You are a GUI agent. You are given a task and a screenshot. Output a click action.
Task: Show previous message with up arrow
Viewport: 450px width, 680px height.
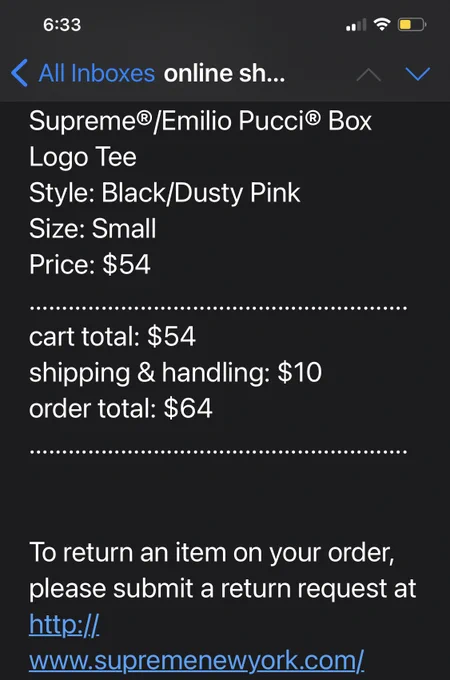coord(368,75)
